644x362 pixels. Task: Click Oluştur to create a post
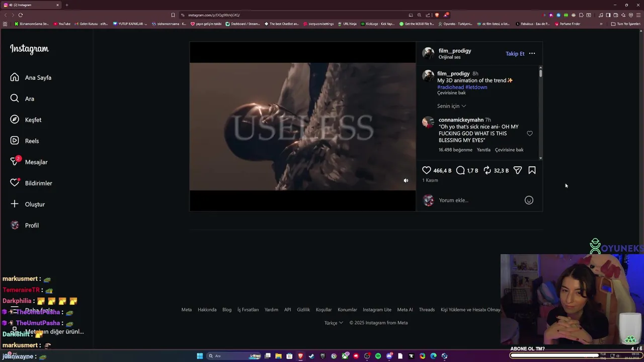28,204
